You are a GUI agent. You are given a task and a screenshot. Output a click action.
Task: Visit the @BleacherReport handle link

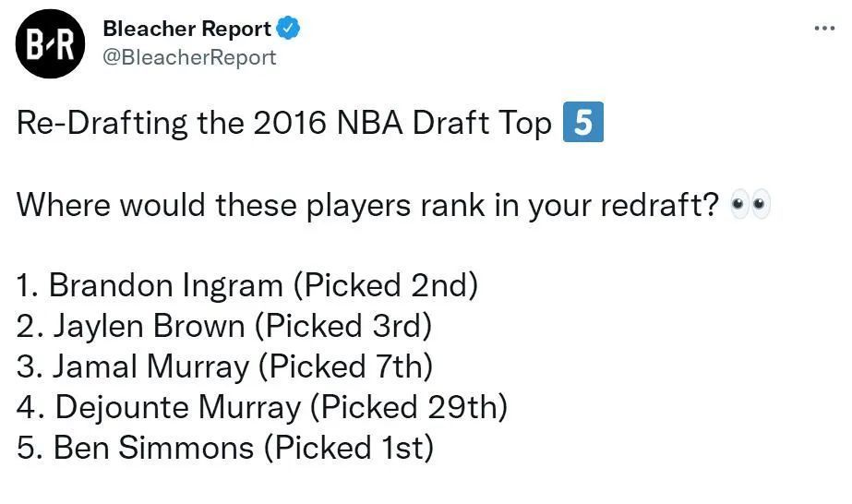point(189,57)
